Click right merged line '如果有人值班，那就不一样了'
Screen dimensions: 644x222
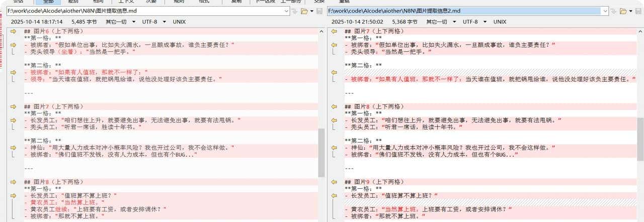click(491, 79)
